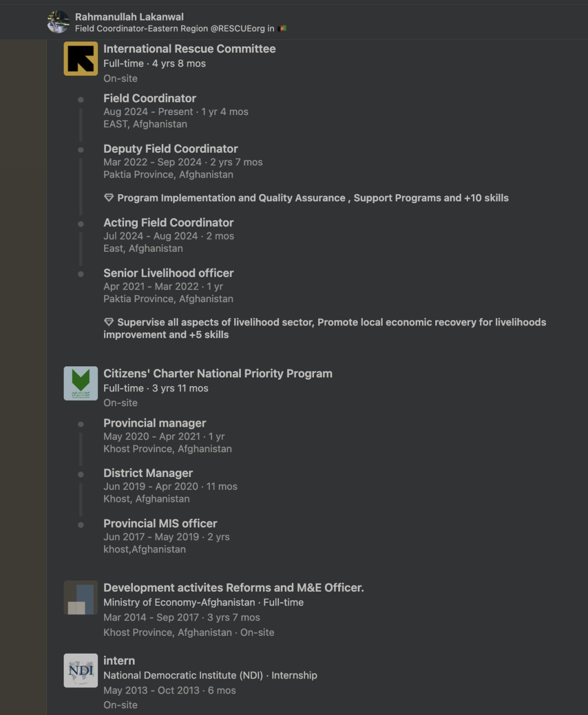This screenshot has width=588, height=715.
Task: Open the Acting Field Coordinator role entry
Action: 168,222
